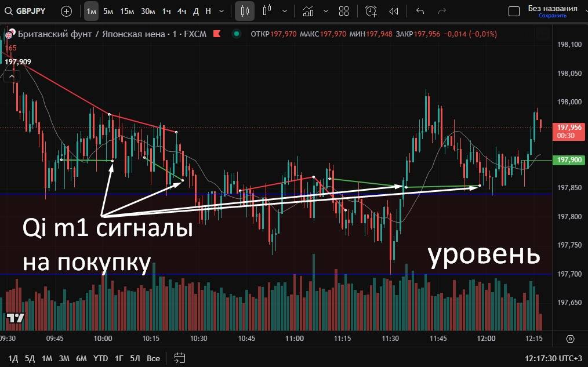
Task: Open the TradingView logo link
Action: pos(16,318)
